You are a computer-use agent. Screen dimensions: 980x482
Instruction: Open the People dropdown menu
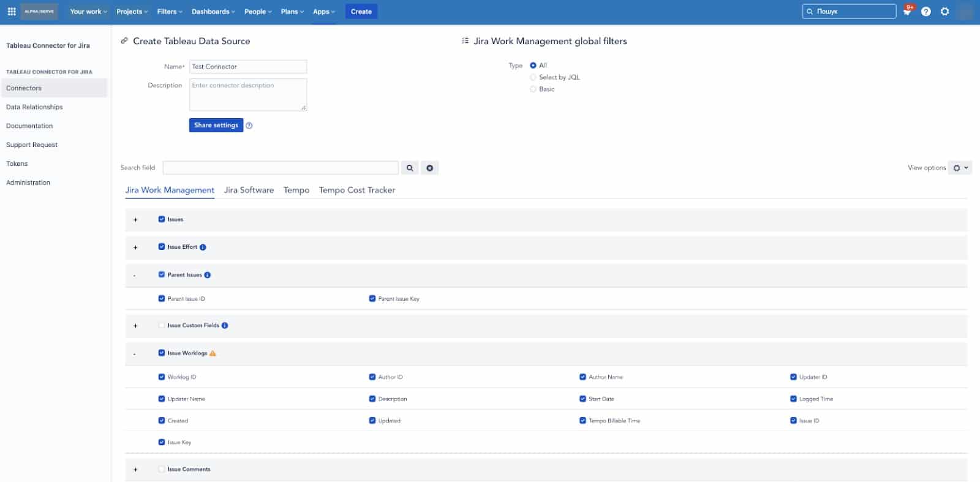click(258, 12)
